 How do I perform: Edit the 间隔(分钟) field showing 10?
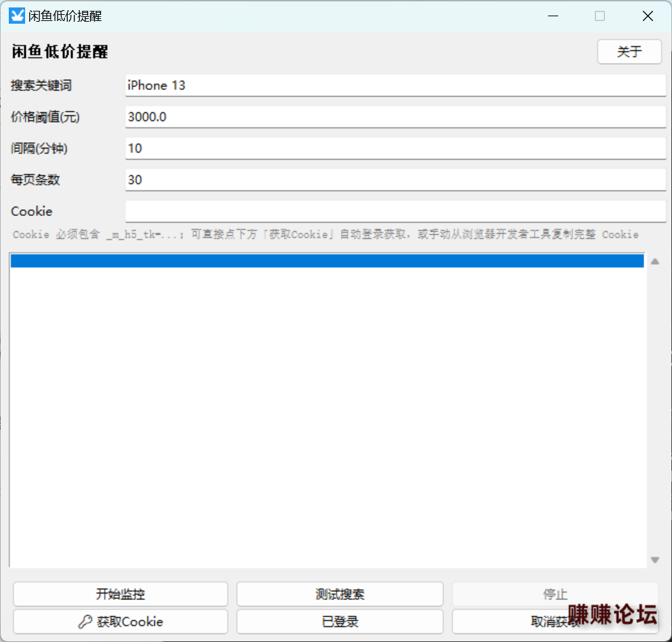(395, 148)
